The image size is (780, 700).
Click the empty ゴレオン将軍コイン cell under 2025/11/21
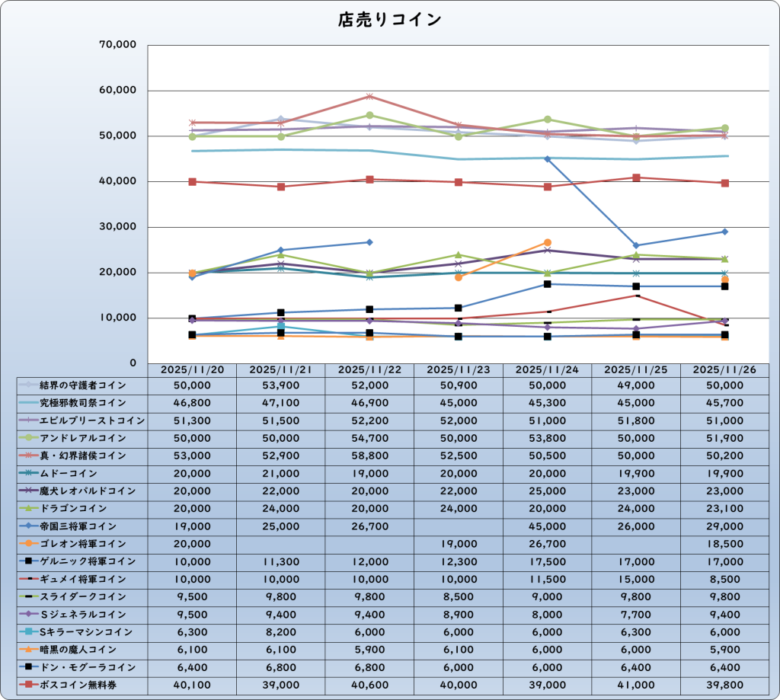(x=281, y=544)
